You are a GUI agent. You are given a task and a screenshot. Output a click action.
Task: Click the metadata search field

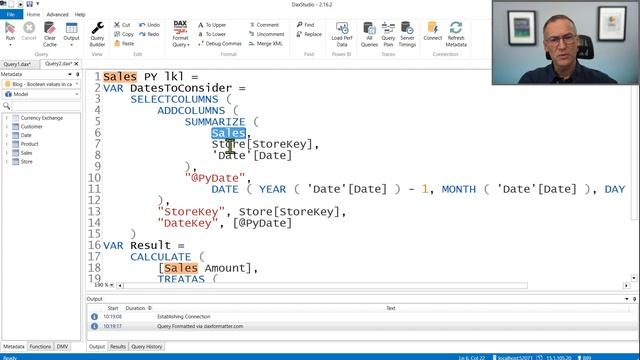(x=46, y=106)
